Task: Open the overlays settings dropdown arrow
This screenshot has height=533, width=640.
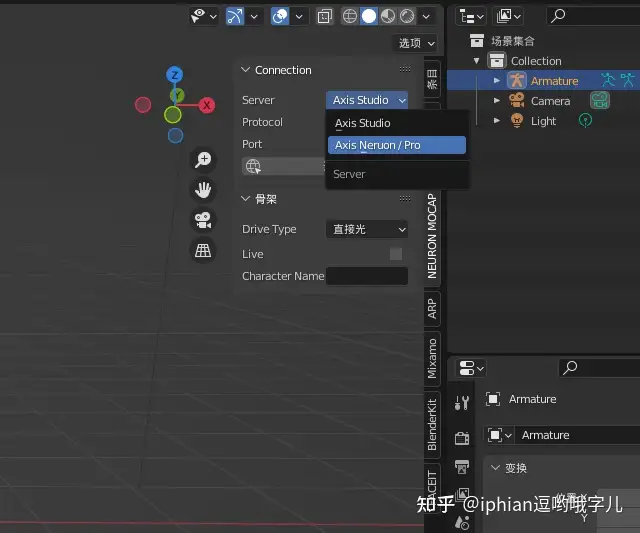Action: [299, 17]
